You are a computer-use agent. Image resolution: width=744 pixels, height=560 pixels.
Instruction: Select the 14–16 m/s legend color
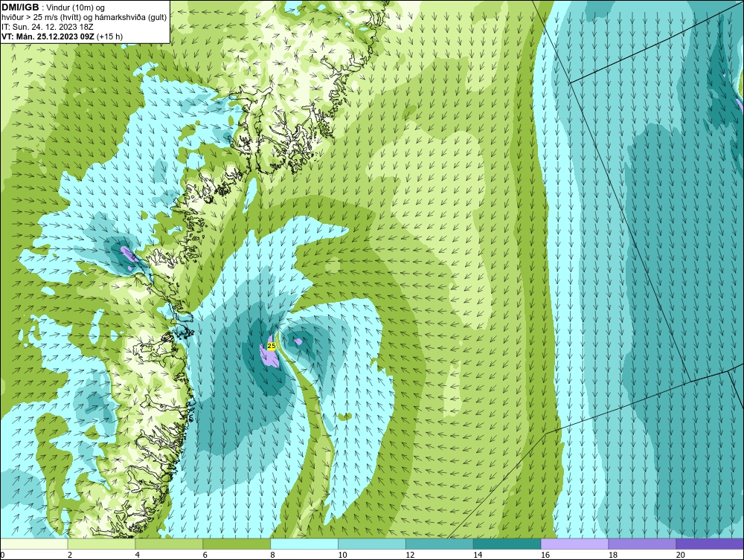tap(507, 544)
